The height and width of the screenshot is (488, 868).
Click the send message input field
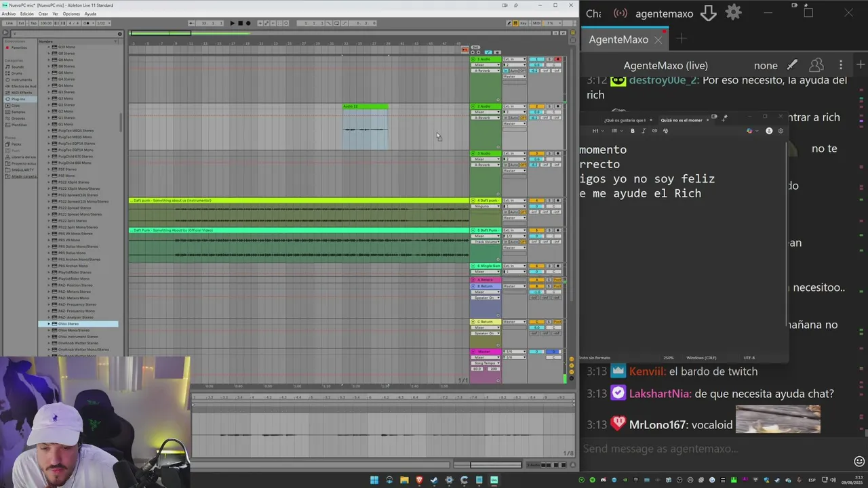[x=715, y=449]
